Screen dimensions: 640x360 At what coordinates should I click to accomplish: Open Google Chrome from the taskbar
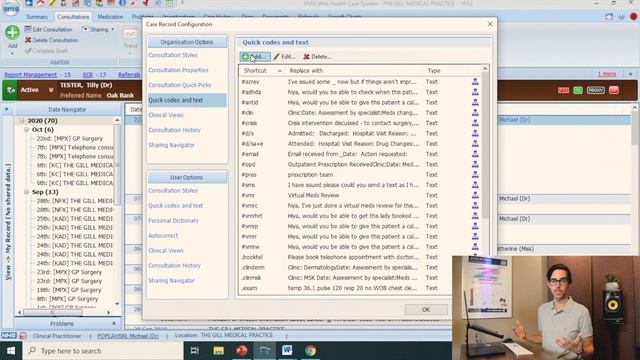(310, 351)
